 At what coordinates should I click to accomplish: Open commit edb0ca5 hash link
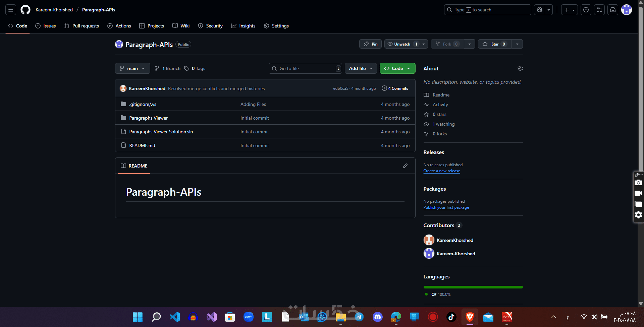pos(340,88)
